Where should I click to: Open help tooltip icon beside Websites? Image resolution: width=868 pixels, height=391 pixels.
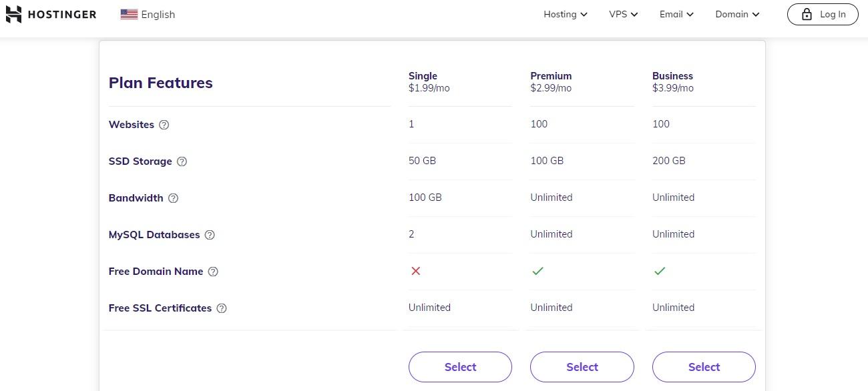tap(164, 125)
